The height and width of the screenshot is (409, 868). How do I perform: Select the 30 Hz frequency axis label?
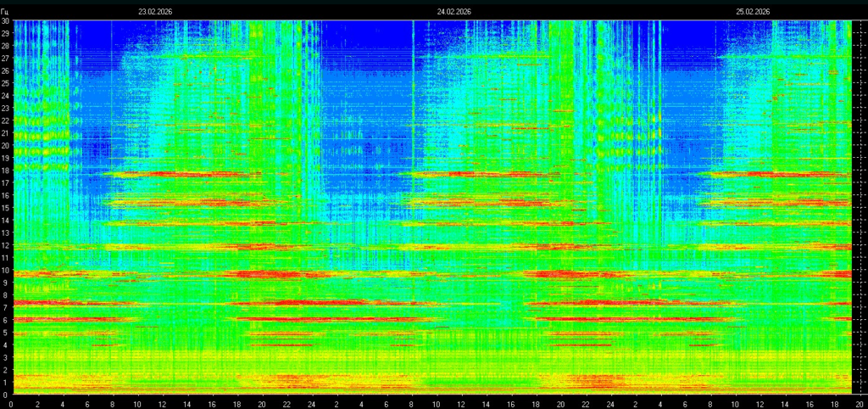[5, 21]
